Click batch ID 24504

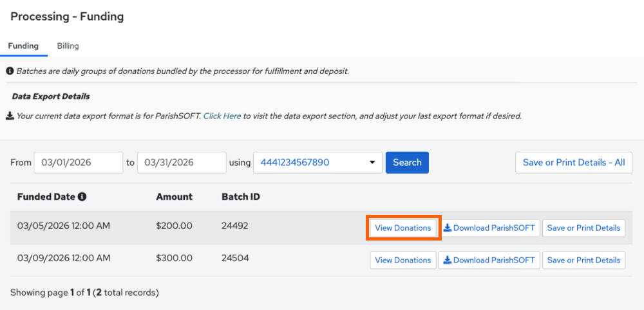tap(235, 258)
